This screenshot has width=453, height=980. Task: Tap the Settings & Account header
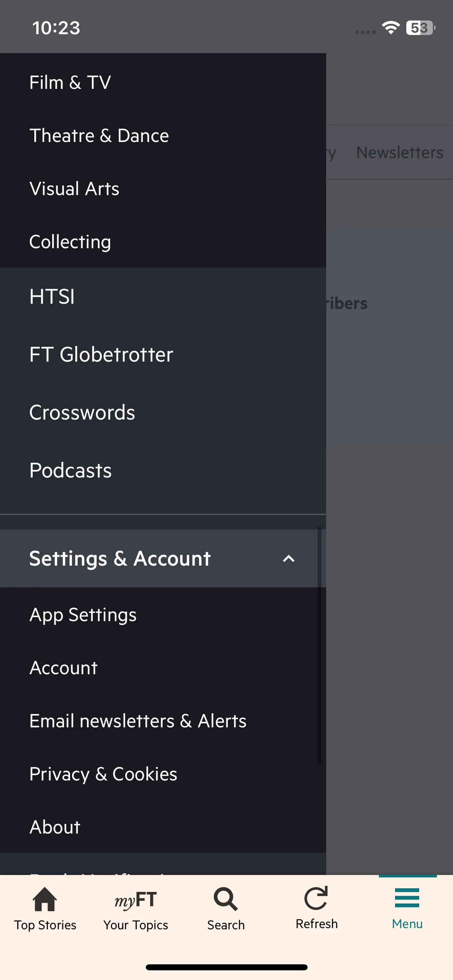[x=163, y=558]
